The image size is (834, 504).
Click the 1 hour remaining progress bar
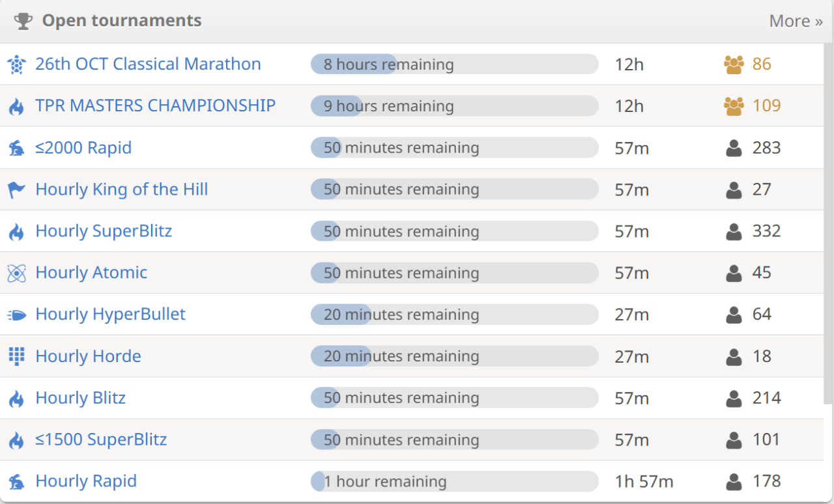click(x=454, y=481)
